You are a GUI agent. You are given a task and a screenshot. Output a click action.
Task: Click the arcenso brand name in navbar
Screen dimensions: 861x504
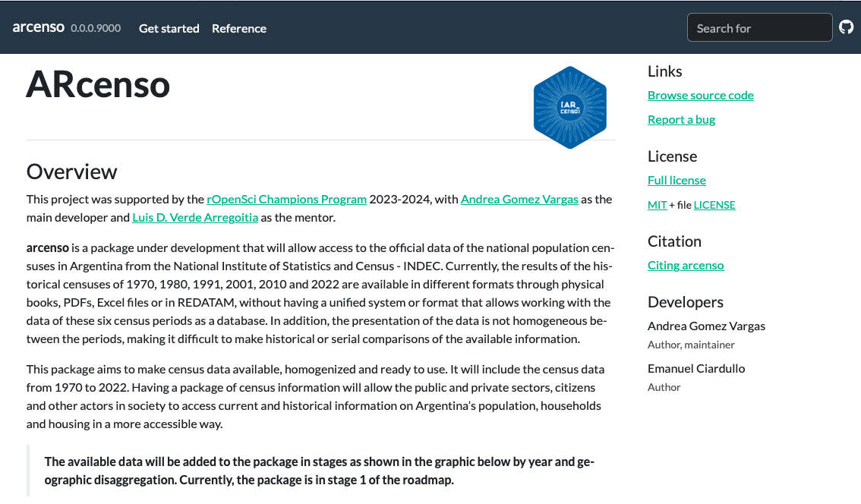(39, 28)
